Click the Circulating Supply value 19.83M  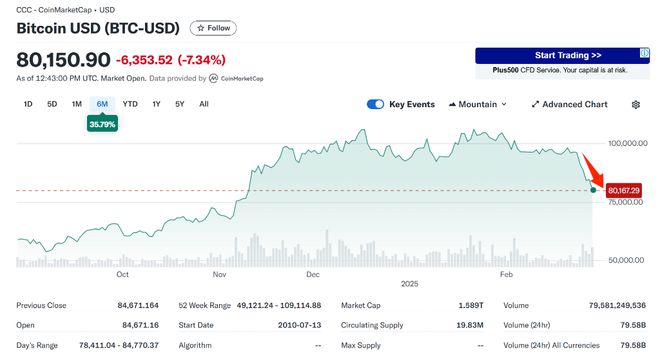coord(470,325)
